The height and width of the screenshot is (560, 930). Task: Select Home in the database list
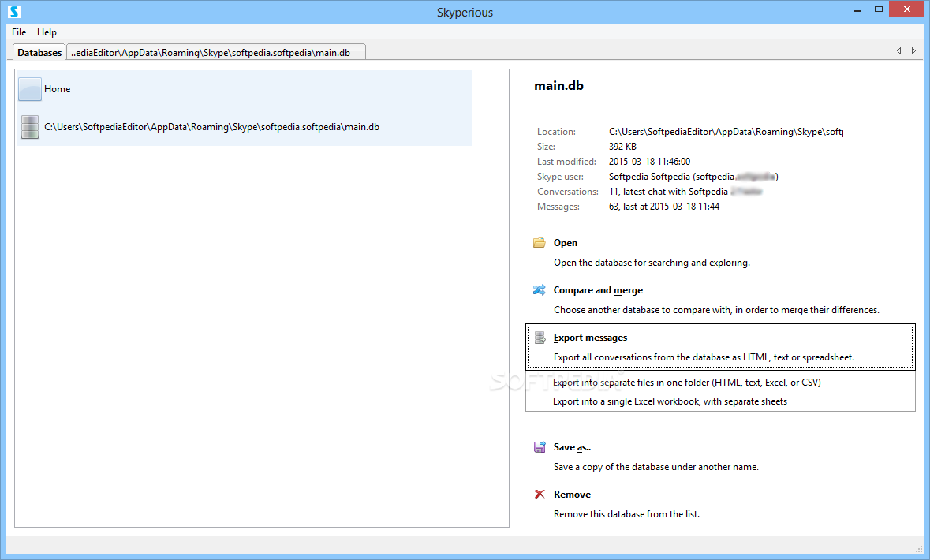pyautogui.click(x=245, y=89)
